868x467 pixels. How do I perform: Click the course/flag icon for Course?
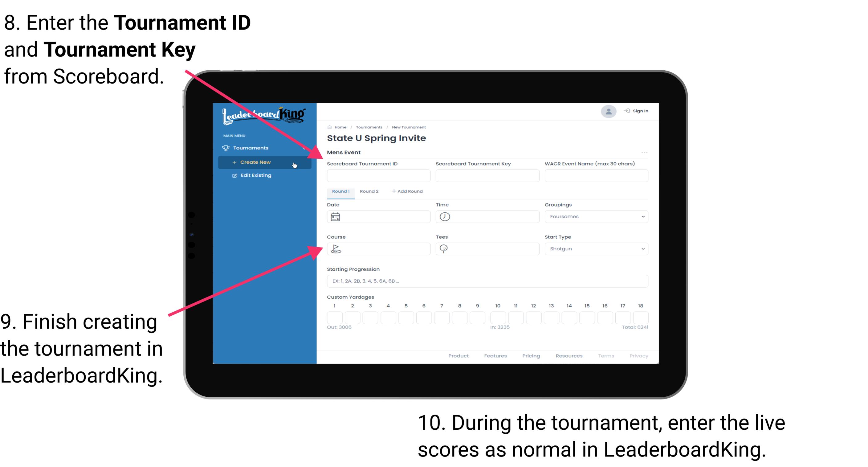click(x=336, y=248)
